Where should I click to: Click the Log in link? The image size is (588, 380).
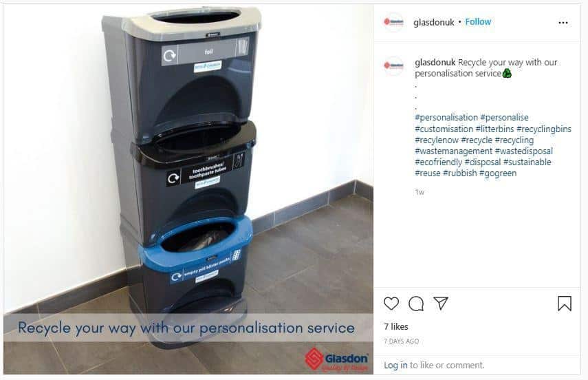point(395,365)
